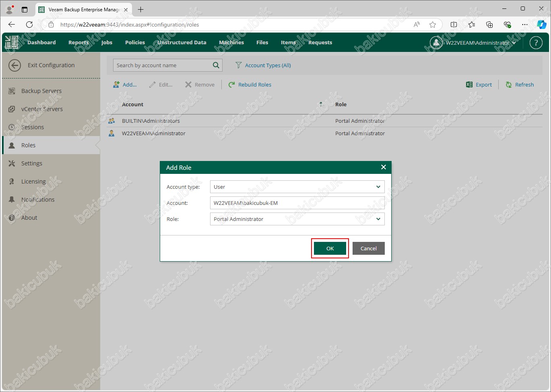Click the Account input field
The width and height of the screenshot is (551, 392).
[297, 203]
